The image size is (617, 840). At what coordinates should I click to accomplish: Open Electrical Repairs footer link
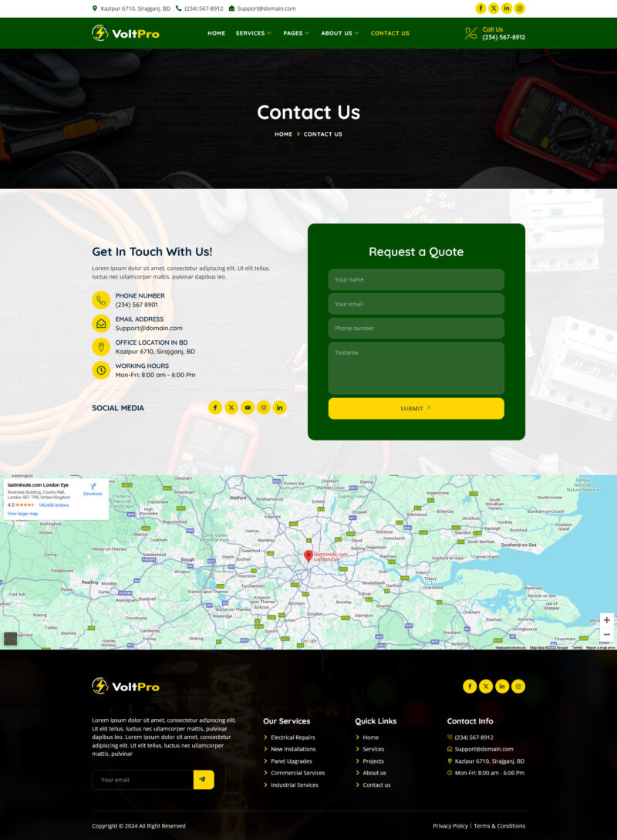click(x=293, y=737)
